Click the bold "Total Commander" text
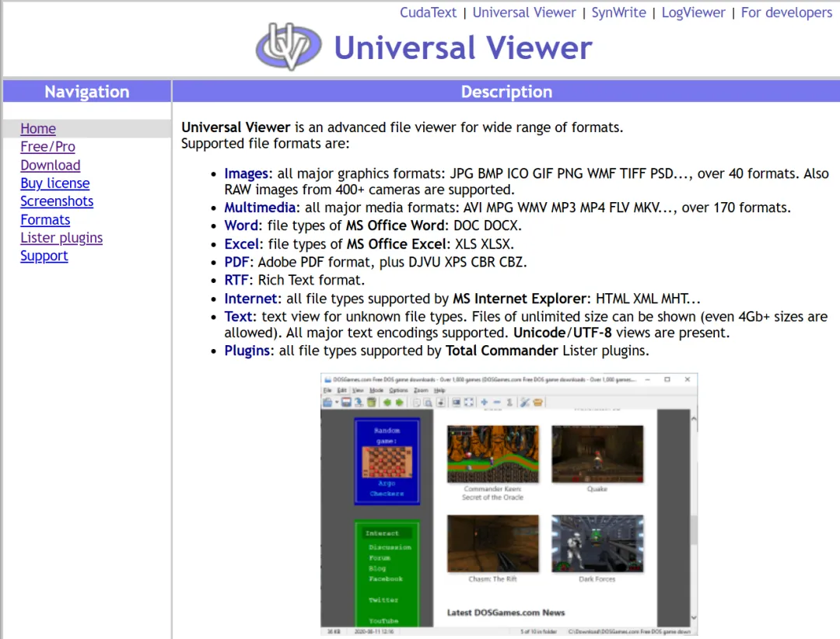The width and height of the screenshot is (840, 639). point(502,351)
